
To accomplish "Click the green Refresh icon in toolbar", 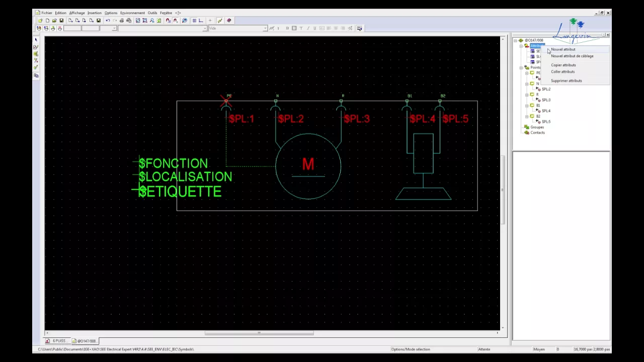I will [159, 21].
